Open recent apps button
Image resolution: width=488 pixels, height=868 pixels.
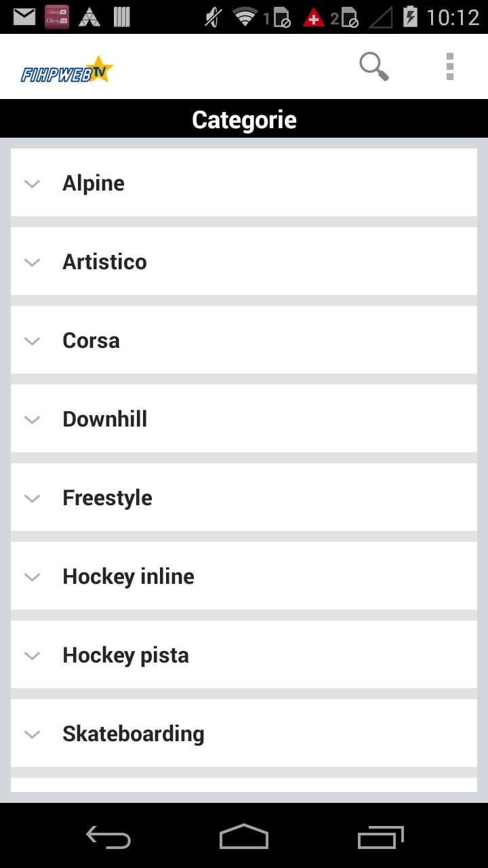click(380, 837)
